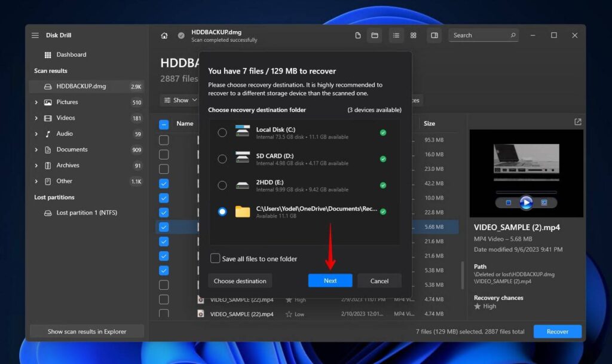Expand the Videos category in the sidebar

click(x=37, y=118)
